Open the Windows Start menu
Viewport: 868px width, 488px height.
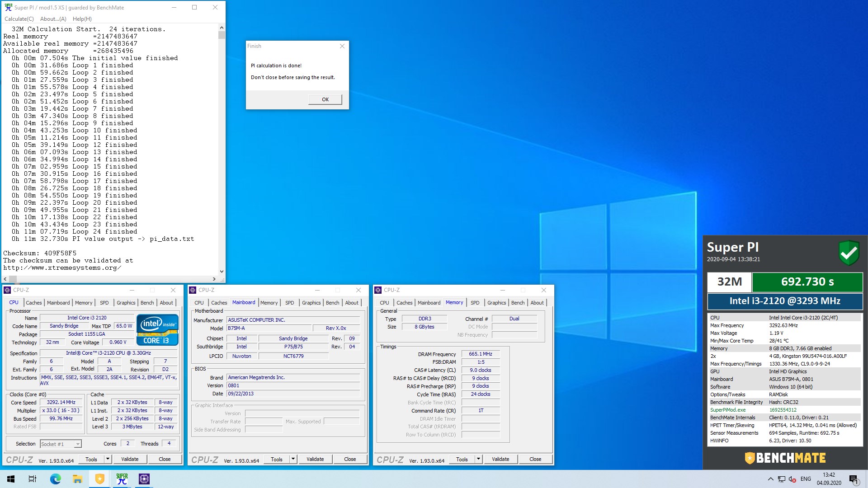tap(11, 479)
